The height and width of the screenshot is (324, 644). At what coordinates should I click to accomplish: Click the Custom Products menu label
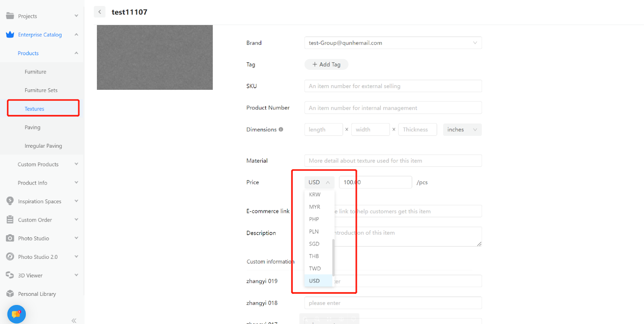tap(38, 164)
